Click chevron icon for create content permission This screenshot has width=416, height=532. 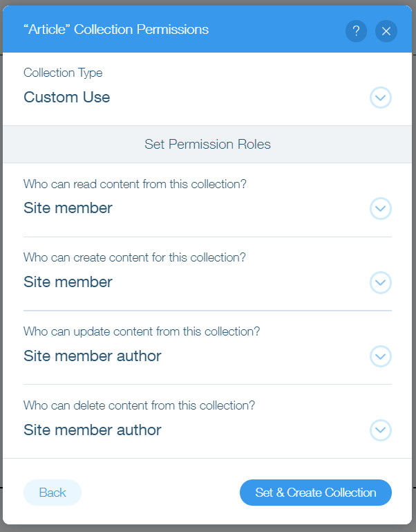tap(380, 282)
